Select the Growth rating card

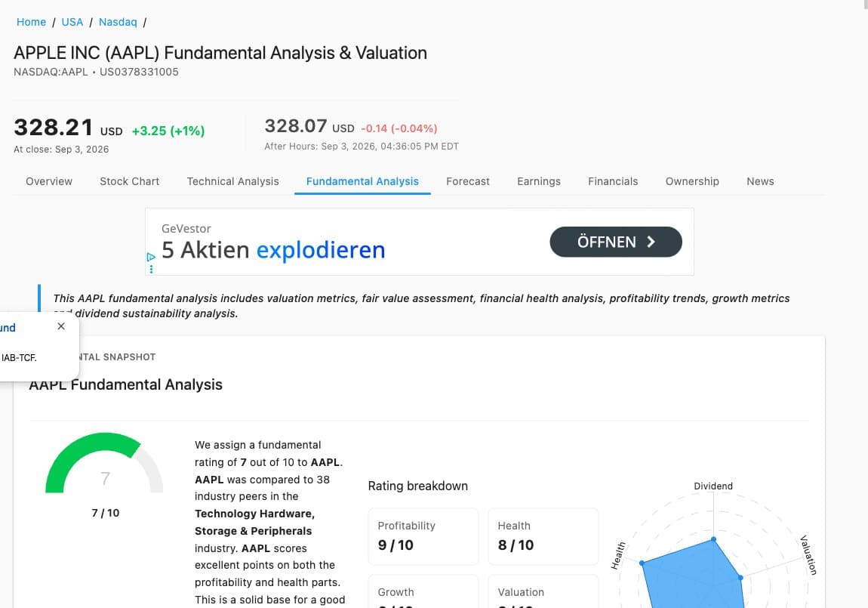(423, 591)
